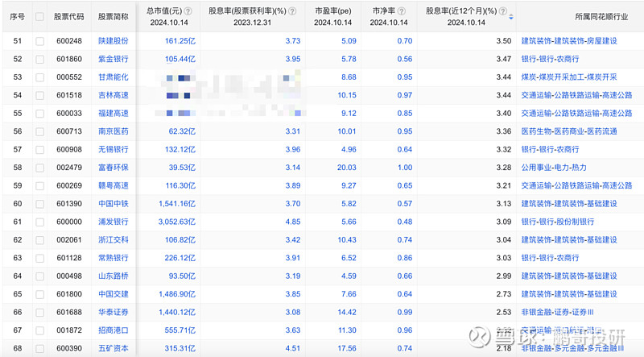Click 12-month dividend yield 3.50

click(x=504, y=41)
